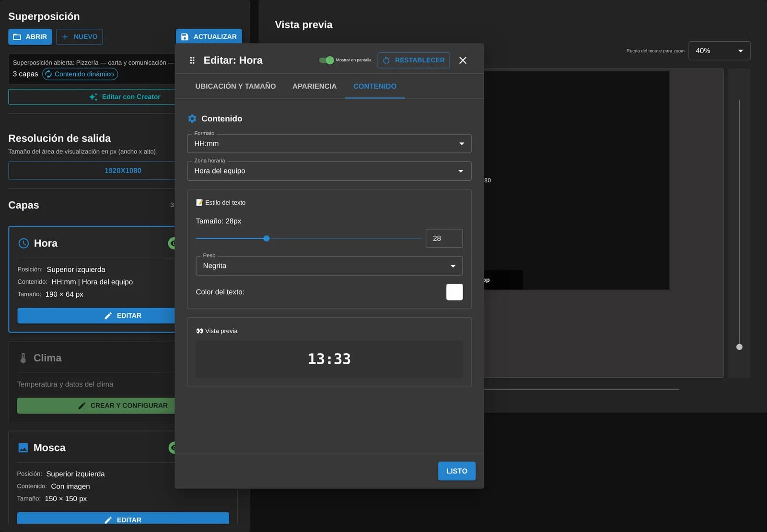767x532 pixels.
Task: Close the Editar: Hora dialog
Action: pyautogui.click(x=463, y=60)
